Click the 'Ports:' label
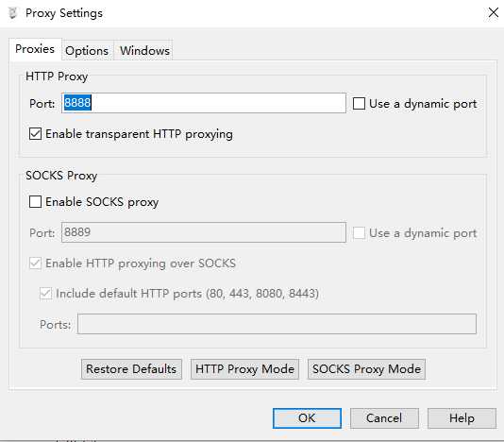 coord(56,325)
